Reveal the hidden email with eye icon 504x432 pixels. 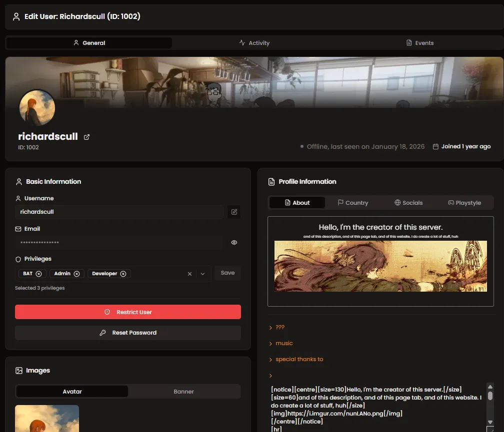(x=234, y=242)
